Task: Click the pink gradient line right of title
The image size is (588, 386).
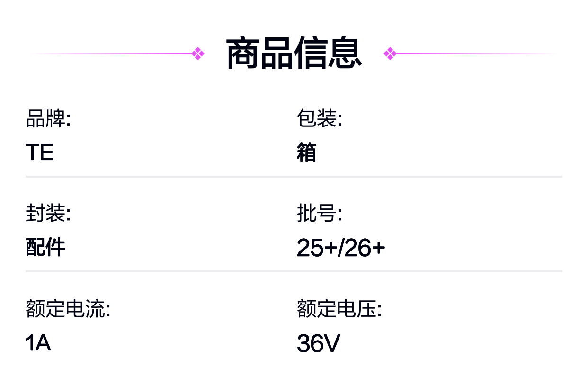Action: click(476, 54)
